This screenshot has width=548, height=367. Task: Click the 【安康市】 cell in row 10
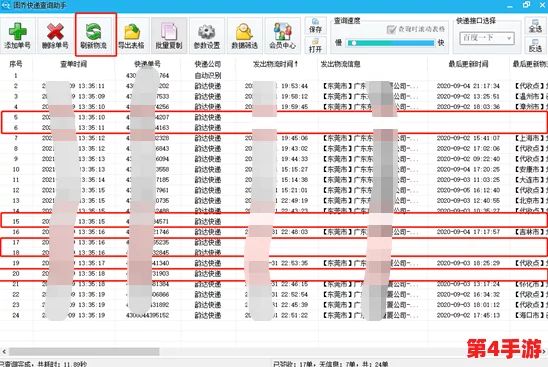pyautogui.click(x=530, y=169)
